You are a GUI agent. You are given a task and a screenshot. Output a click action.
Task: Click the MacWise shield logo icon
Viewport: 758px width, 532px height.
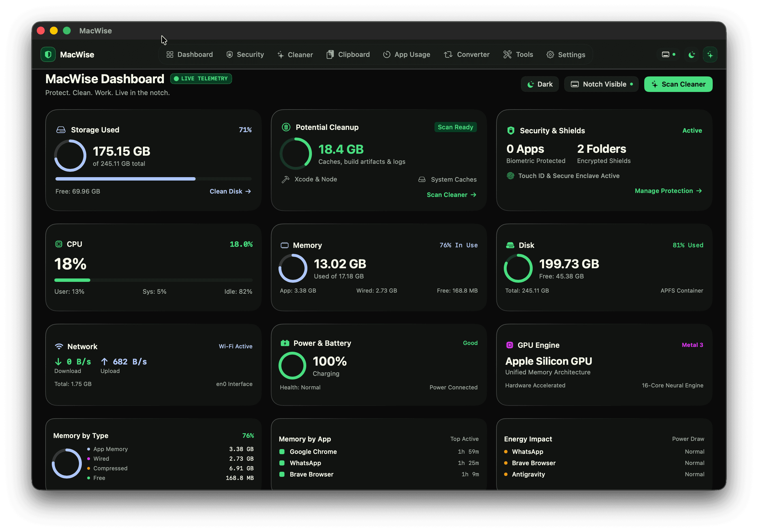48,54
